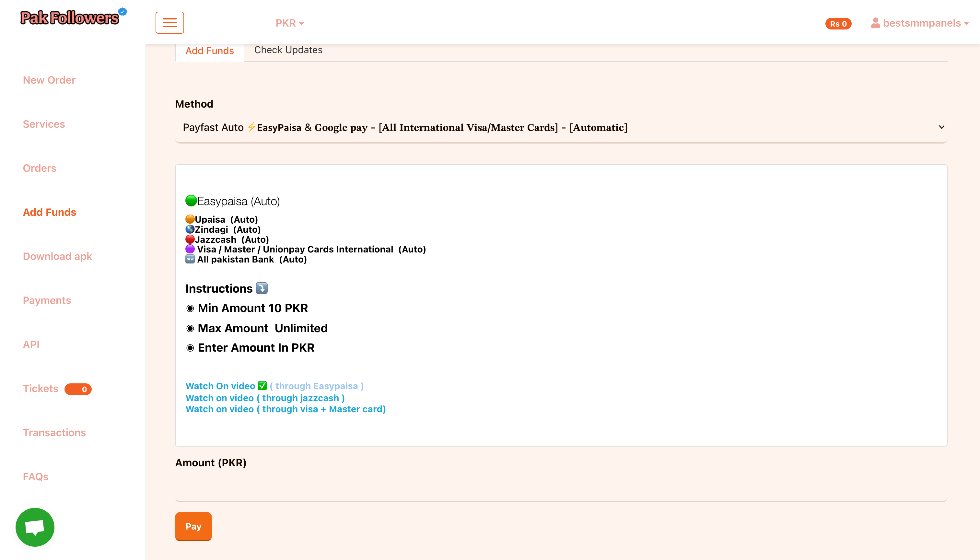Open the Watch on video visa Master card link
The width and height of the screenshot is (980, 560).
click(x=286, y=409)
